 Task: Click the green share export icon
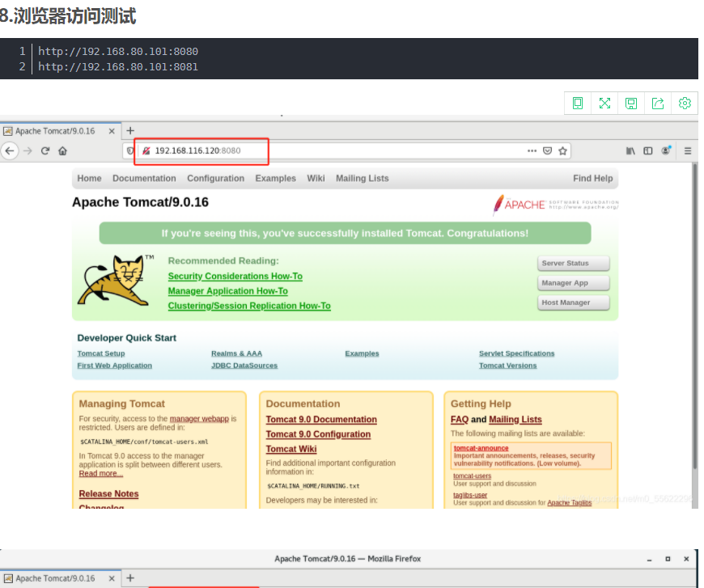pos(658,104)
